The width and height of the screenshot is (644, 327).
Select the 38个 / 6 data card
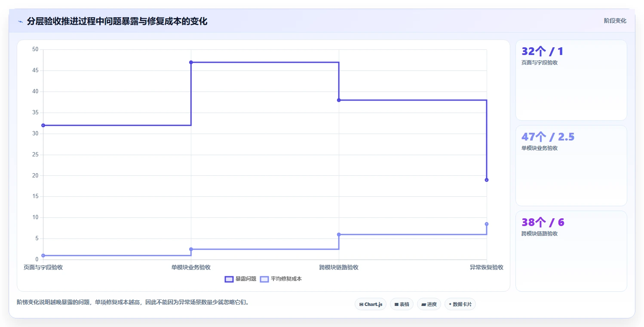tap(571, 251)
